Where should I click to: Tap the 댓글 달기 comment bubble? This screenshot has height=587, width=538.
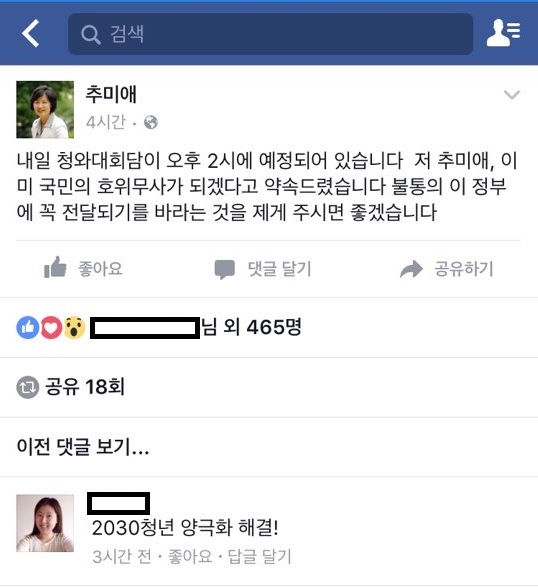tap(263, 269)
